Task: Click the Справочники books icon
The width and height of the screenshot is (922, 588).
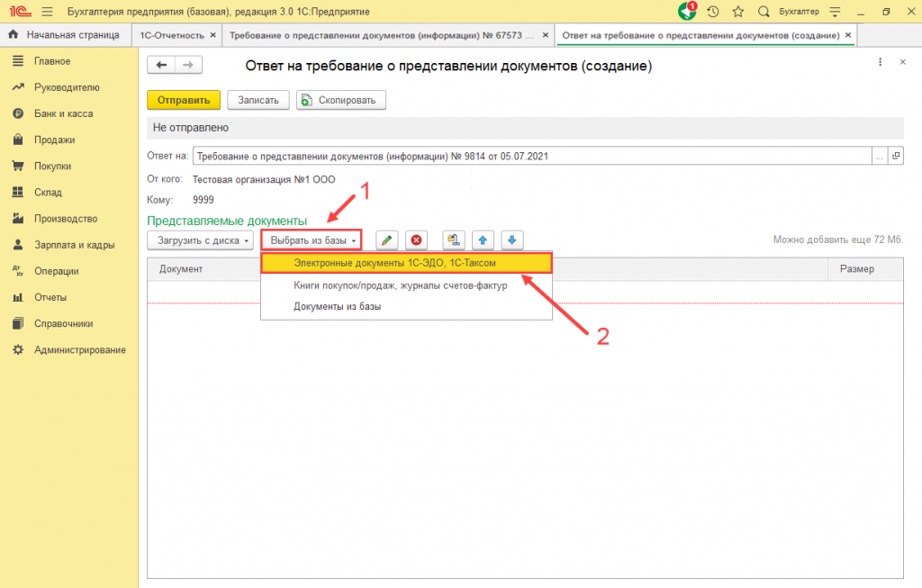Action: click(x=18, y=323)
